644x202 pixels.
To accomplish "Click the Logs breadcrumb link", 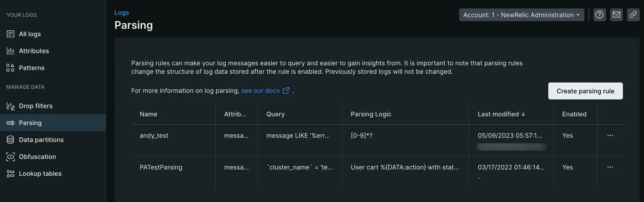I will click(121, 12).
